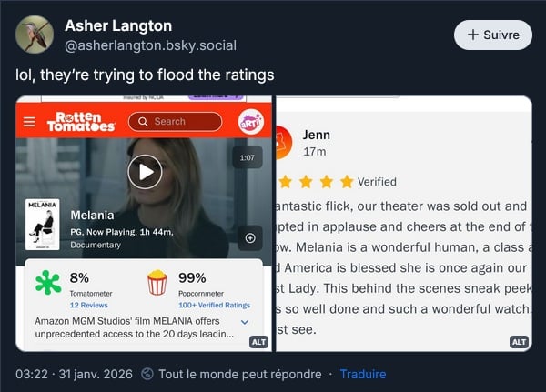Click the Rotten Tomatoes search field
Viewport: 546px width, 392px height.
[175, 121]
